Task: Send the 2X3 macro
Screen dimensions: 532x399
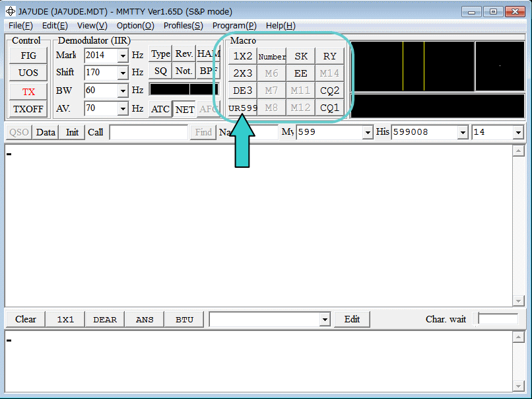Action: click(x=243, y=73)
